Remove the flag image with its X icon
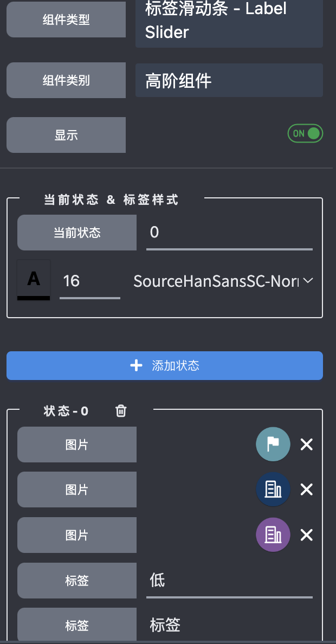This screenshot has width=336, height=644. pos(306,444)
